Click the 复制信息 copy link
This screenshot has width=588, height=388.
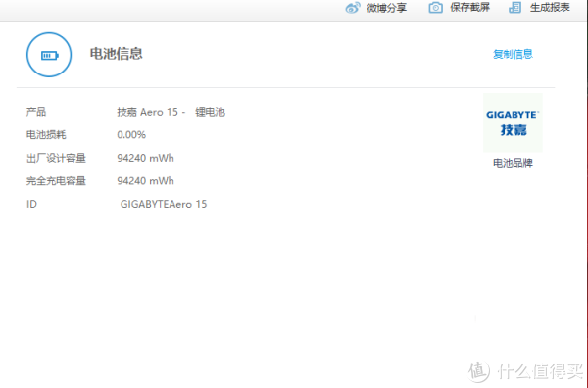513,54
